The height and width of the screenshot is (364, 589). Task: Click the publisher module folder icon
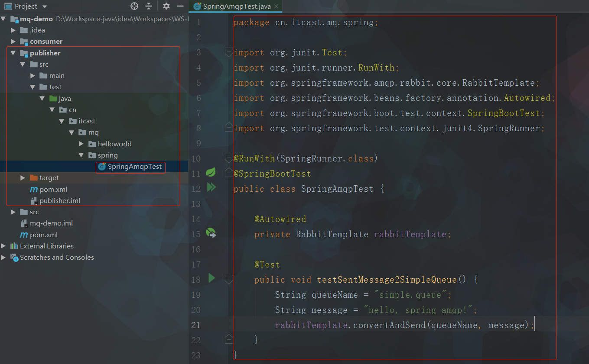point(24,53)
